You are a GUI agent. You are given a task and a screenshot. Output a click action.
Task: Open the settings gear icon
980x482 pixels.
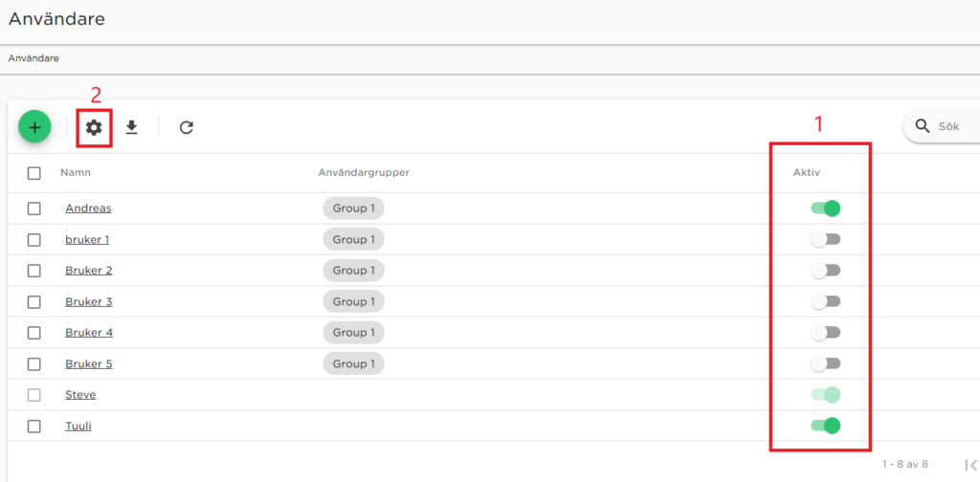pyautogui.click(x=94, y=127)
